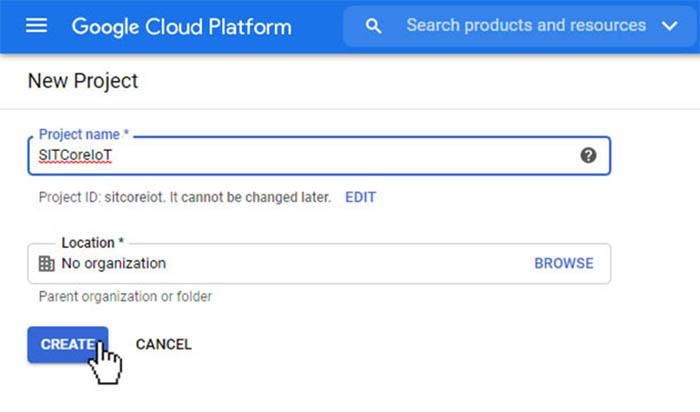Click the New Project heading
The width and height of the screenshot is (700, 412).
pos(83,81)
